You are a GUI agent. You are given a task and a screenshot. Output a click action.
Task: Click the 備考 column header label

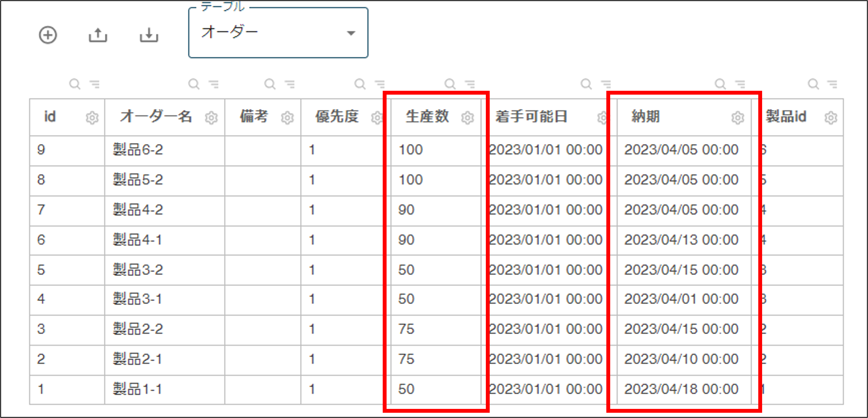pos(254,117)
